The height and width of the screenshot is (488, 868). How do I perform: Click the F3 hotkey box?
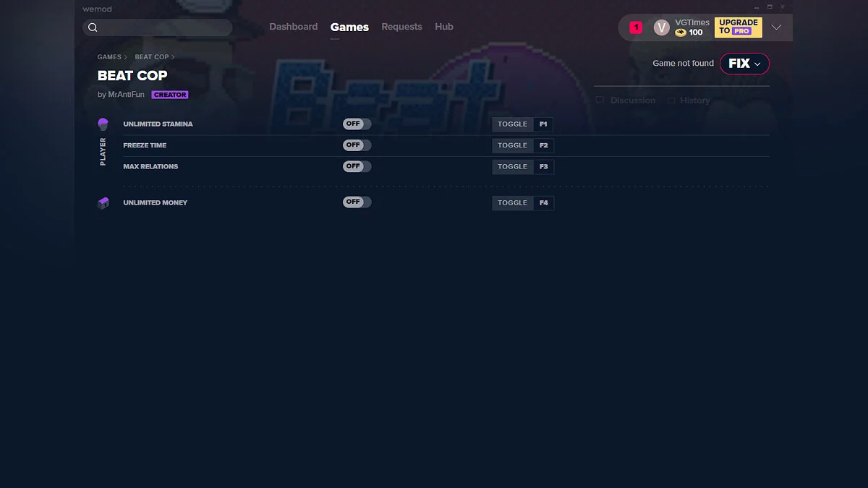pyautogui.click(x=543, y=166)
